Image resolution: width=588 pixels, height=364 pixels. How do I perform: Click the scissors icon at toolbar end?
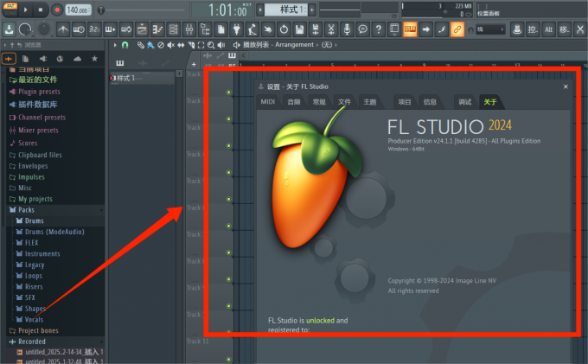tap(580, 29)
